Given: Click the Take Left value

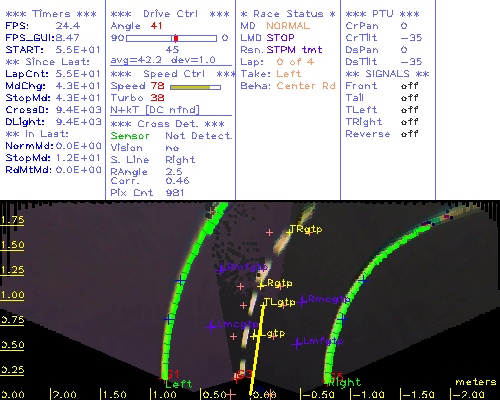Looking at the screenshot, I should pyautogui.click(x=289, y=74).
